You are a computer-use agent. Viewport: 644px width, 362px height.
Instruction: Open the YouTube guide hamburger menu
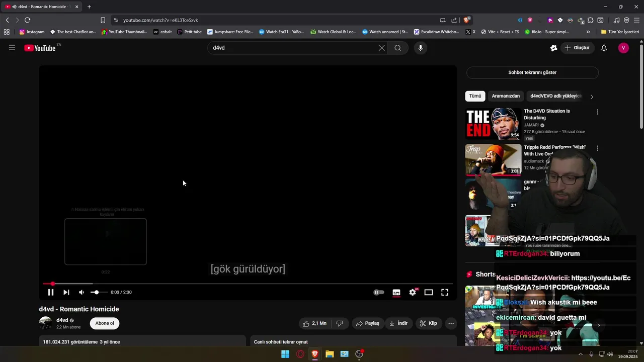[12, 48]
